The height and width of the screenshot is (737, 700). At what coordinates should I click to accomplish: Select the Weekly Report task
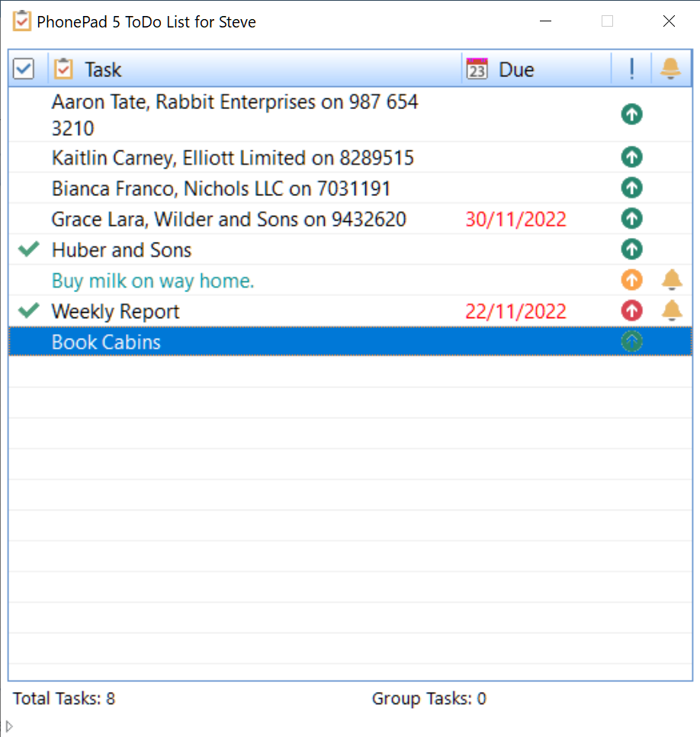350,311
